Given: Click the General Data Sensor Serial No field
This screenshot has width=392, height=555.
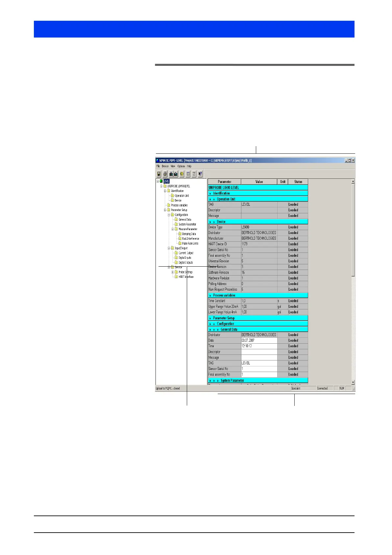Looking at the screenshot, I should [259, 369].
